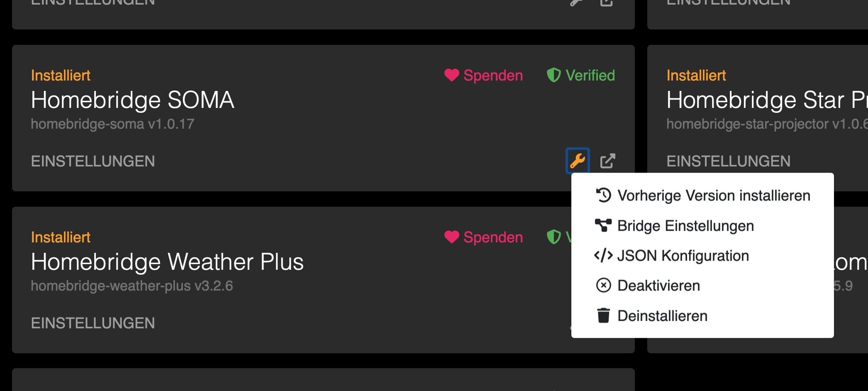
Task: Click the green shield on Homebridge Weather Plus
Action: coord(554,237)
